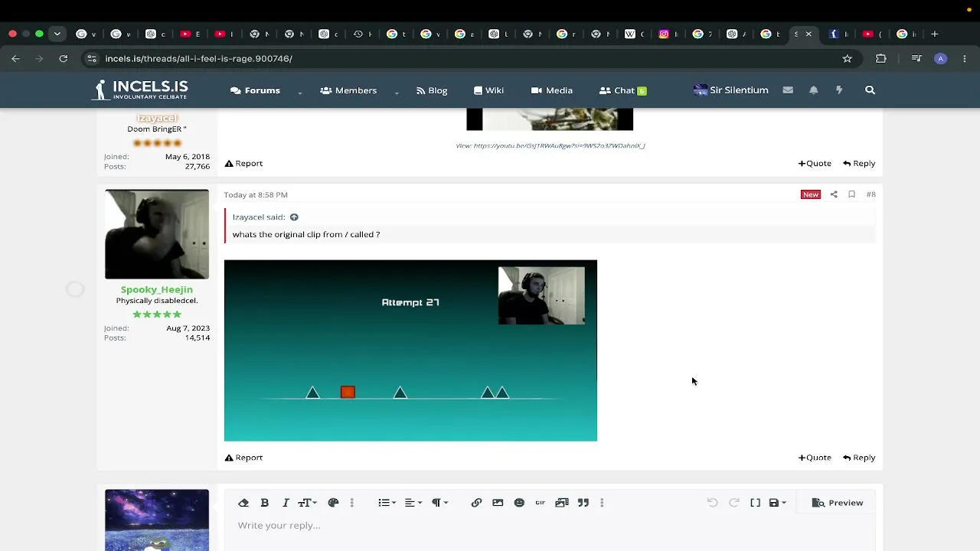This screenshot has width=980, height=551.
Task: Expand the tab search chevron
Action: 57,34
